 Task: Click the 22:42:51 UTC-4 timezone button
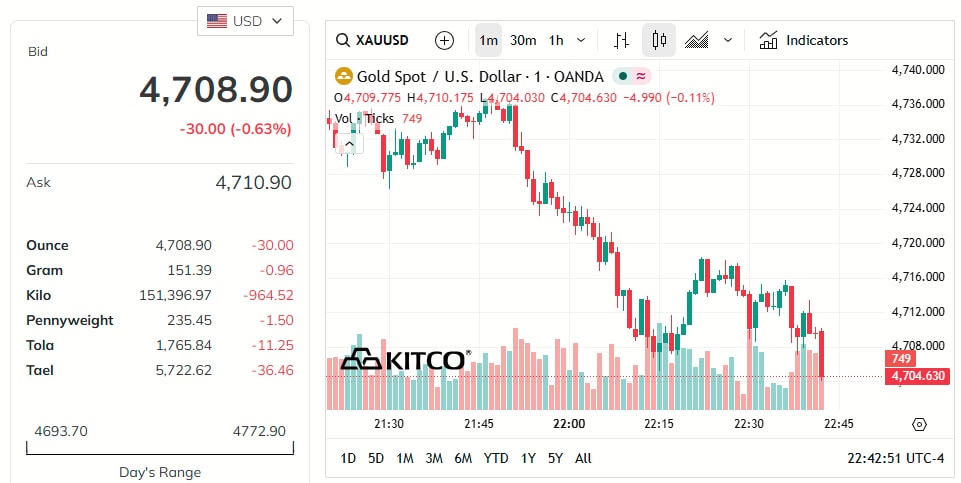pyautogui.click(x=895, y=458)
